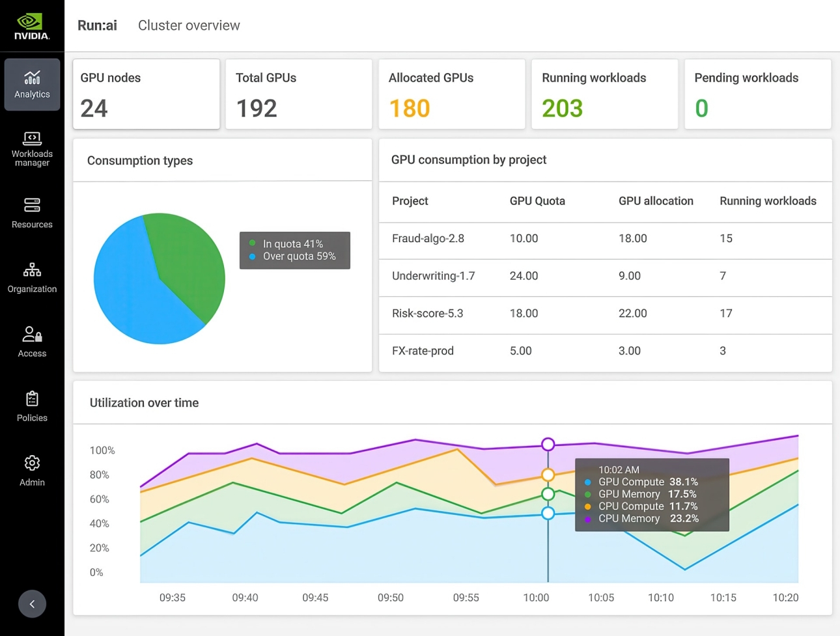Open the Organization hierarchy icon

point(32,270)
